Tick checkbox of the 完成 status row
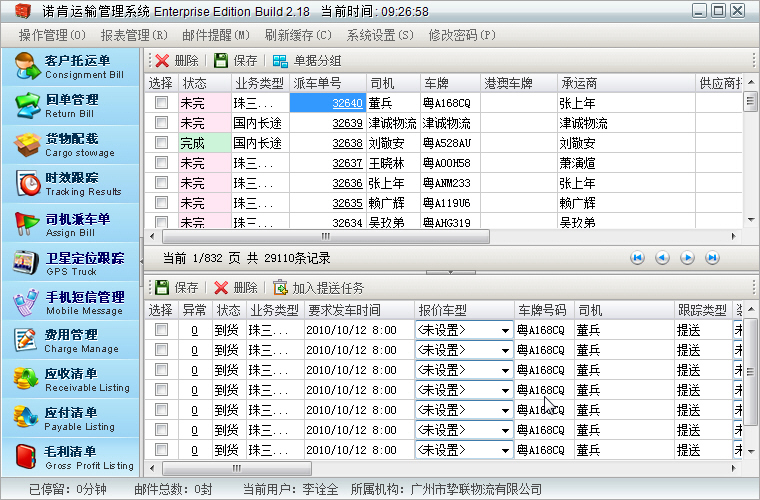The image size is (760, 500). [x=161, y=143]
